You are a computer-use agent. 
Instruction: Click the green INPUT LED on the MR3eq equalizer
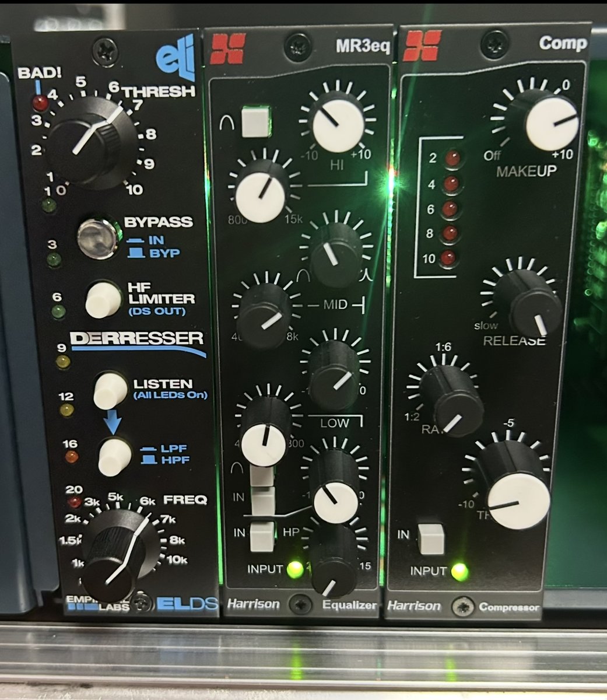(x=296, y=569)
